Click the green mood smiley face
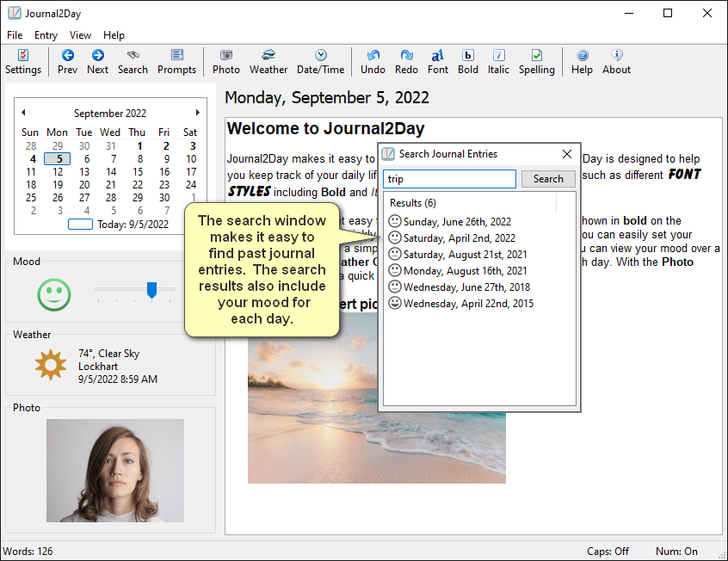Screen dimensions: 728x561 click(54, 295)
